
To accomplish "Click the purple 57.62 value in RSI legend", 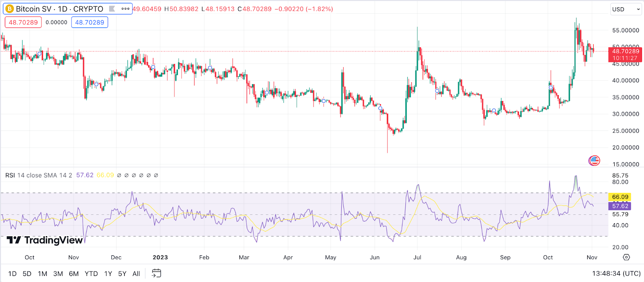I will (x=85, y=175).
